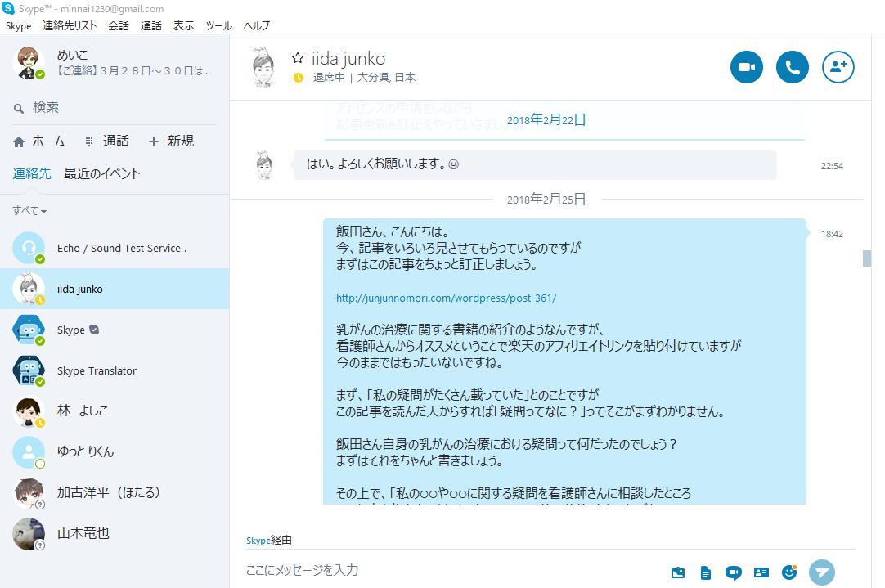Select the 林 よしこ contact
885x588 pixels.
click(x=82, y=411)
